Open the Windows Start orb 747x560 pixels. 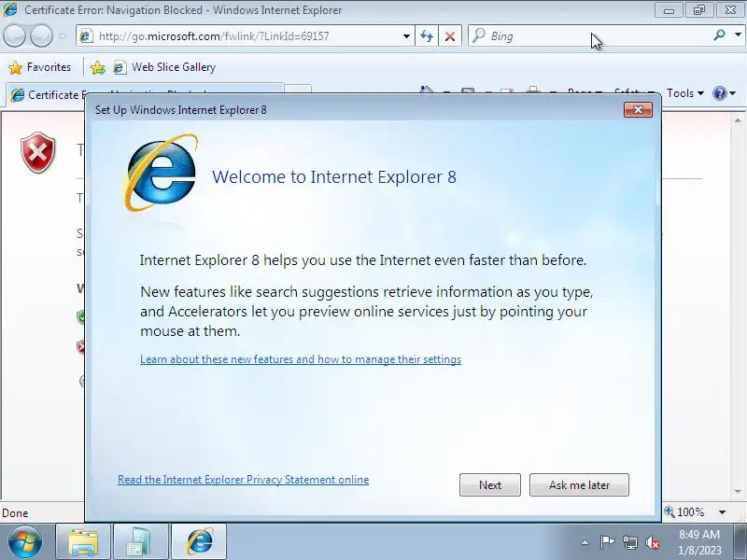click(24, 541)
